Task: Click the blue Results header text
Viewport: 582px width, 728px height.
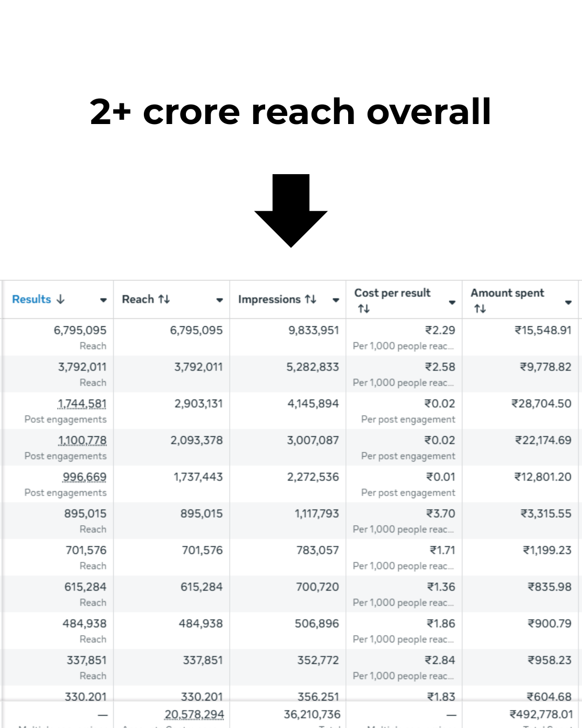Action: (x=31, y=299)
